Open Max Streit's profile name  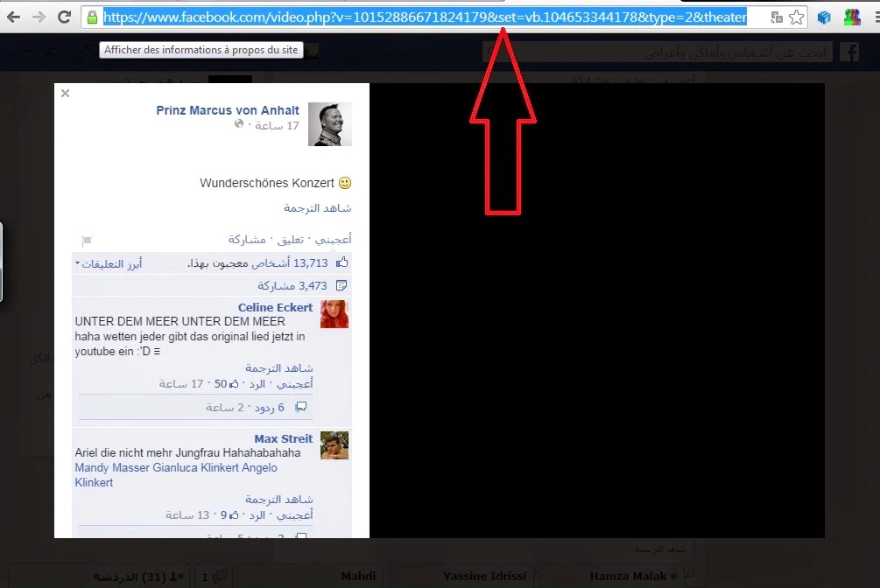point(284,438)
